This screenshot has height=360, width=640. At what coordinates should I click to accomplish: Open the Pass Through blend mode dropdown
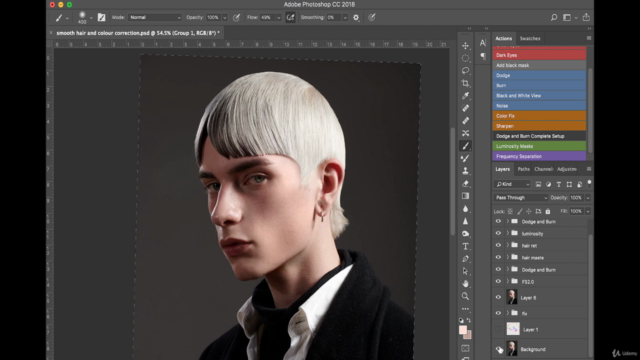pyautogui.click(x=520, y=198)
